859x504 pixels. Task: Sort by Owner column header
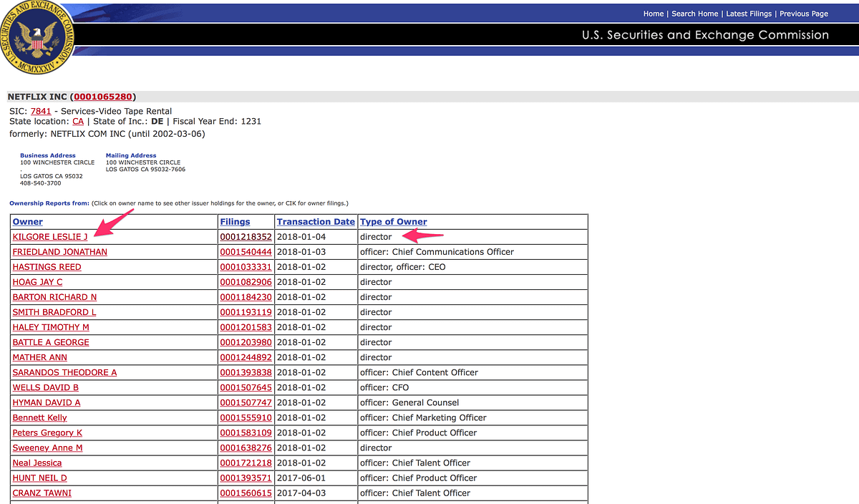coord(27,222)
